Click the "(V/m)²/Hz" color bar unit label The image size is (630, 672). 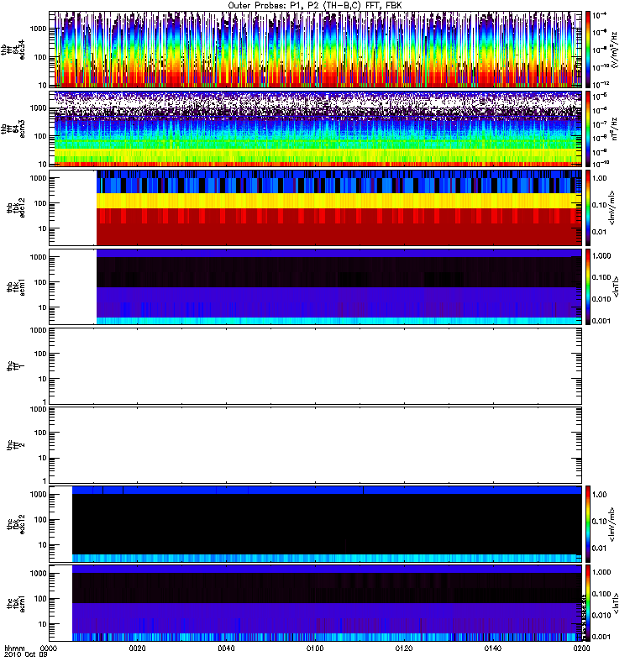[x=614, y=50]
